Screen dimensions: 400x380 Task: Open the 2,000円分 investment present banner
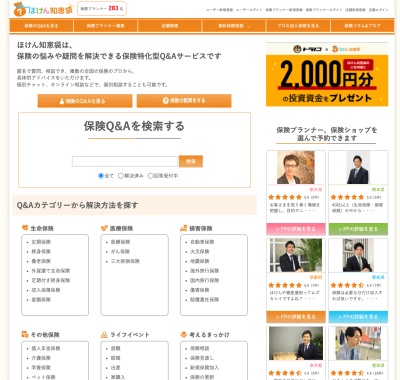coord(327,74)
